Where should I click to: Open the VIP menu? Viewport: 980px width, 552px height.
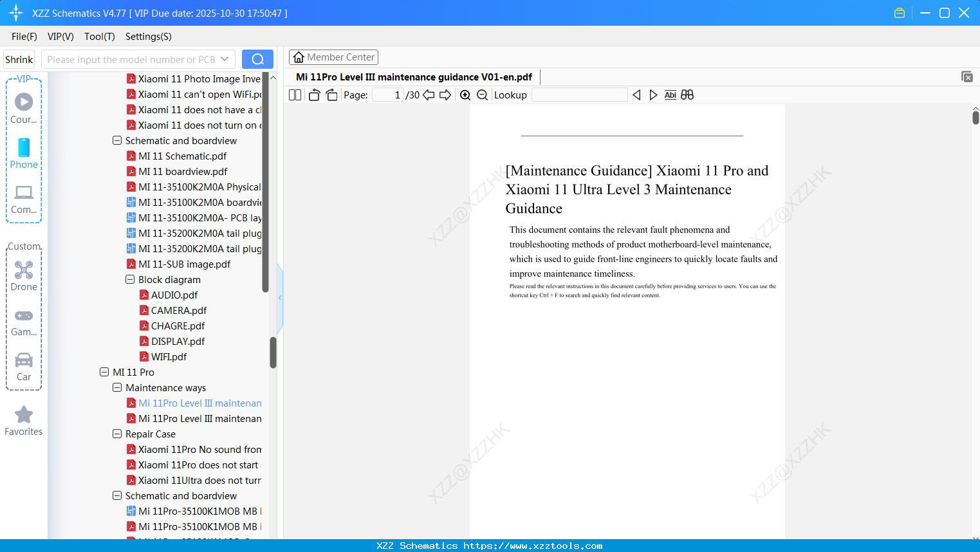60,37
